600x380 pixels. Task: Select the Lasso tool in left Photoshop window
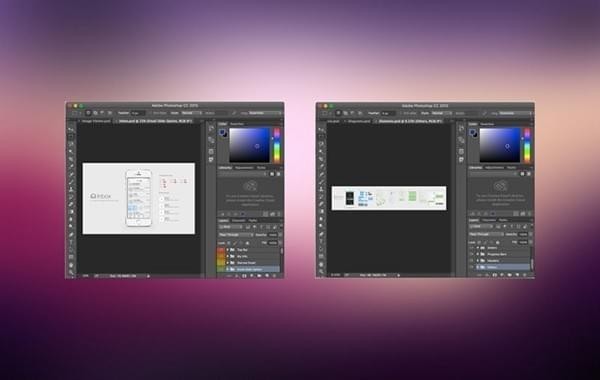coord(71,144)
